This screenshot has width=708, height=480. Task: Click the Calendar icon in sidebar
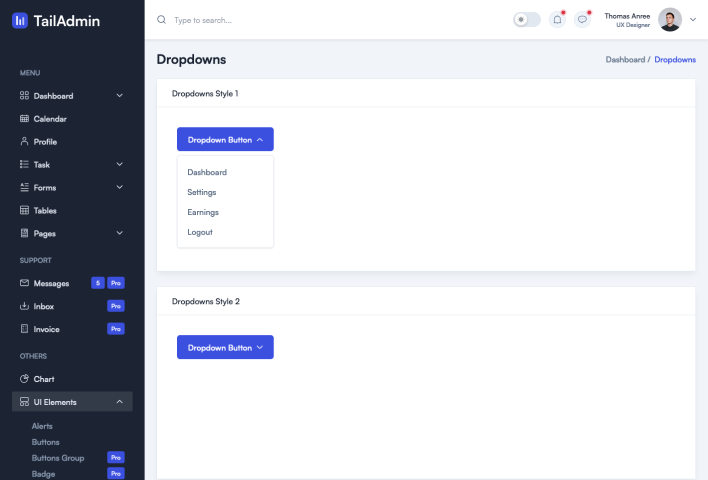25,119
